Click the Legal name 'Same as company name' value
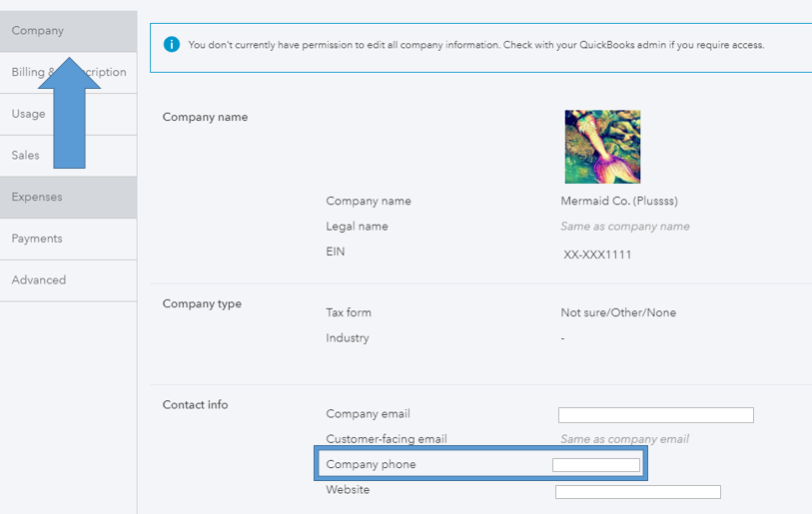This screenshot has width=812, height=514. point(624,227)
